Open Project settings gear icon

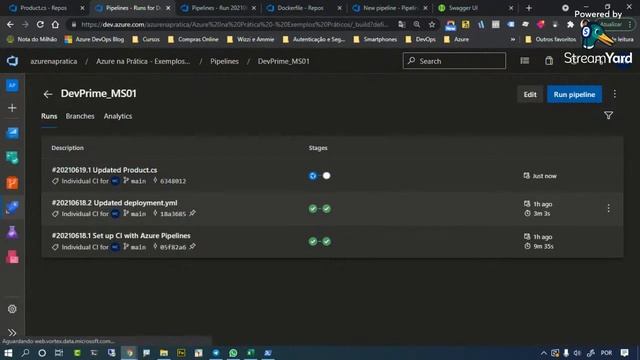(x=12, y=309)
